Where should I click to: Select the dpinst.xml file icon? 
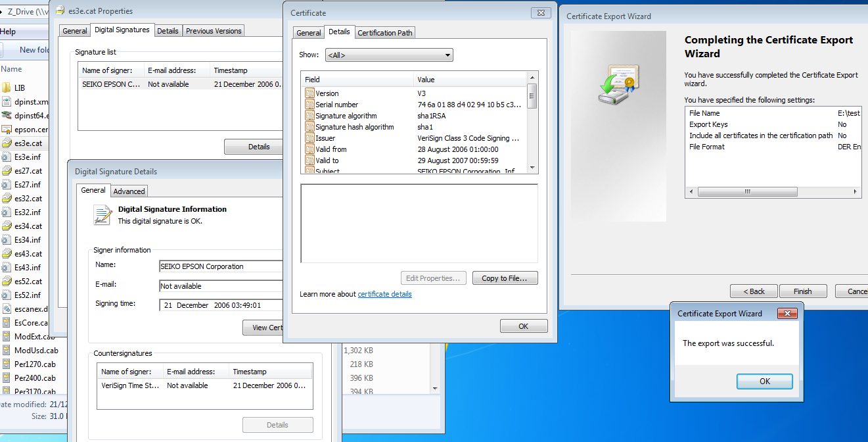7,102
